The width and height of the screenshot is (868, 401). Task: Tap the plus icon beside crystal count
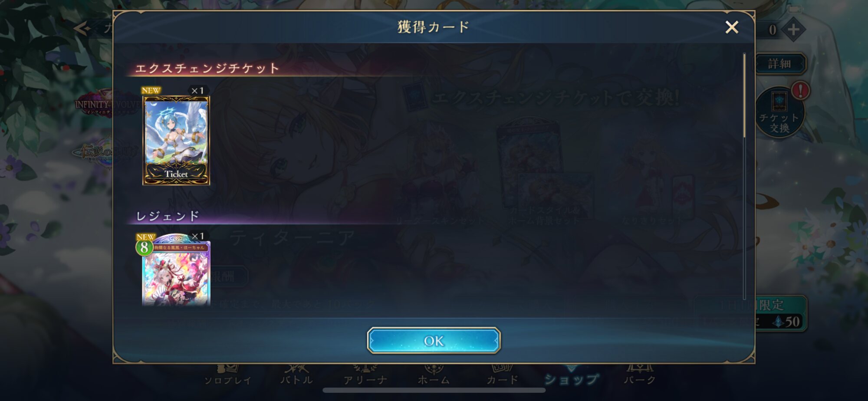click(793, 30)
